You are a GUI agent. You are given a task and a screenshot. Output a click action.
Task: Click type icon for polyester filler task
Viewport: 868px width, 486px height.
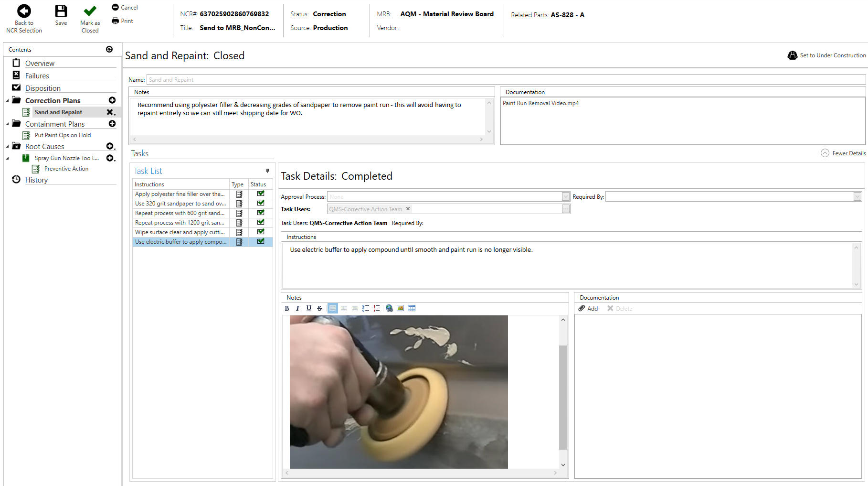click(239, 194)
